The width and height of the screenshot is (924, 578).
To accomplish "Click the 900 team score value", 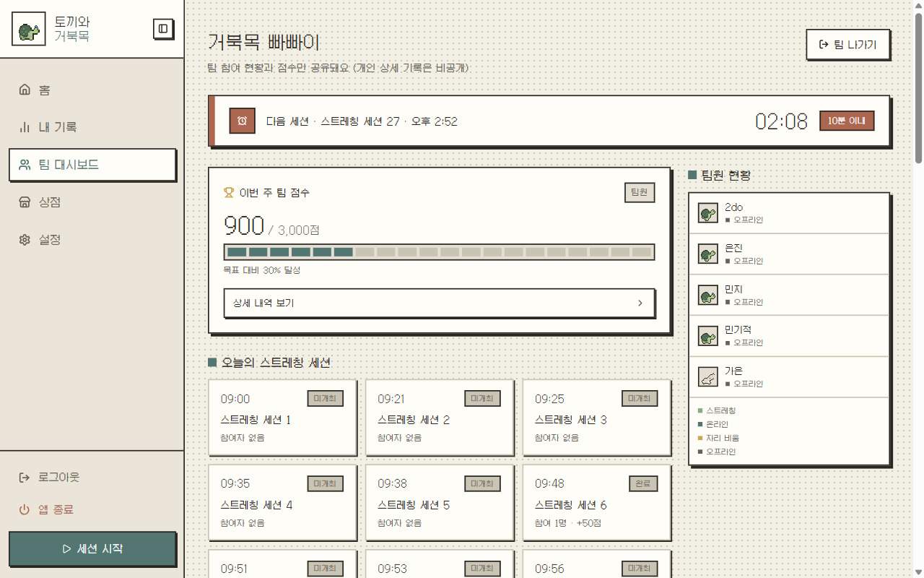I will click(244, 226).
